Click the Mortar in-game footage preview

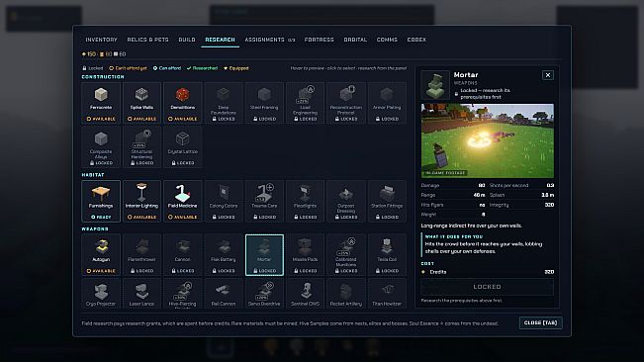pyautogui.click(x=487, y=140)
